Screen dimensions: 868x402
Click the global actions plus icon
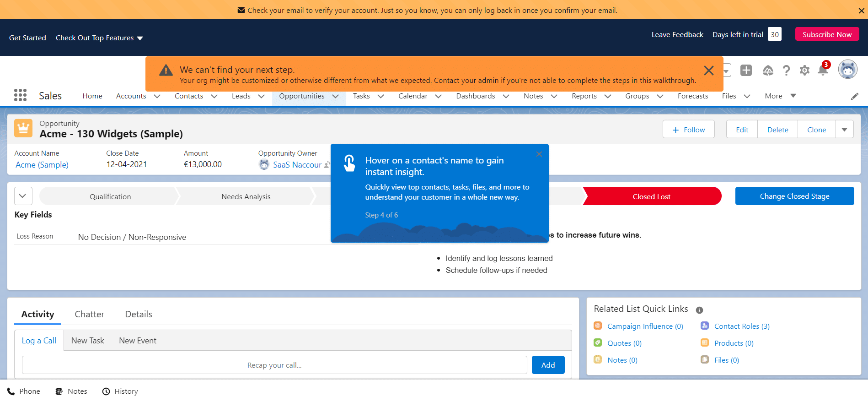[x=746, y=70]
